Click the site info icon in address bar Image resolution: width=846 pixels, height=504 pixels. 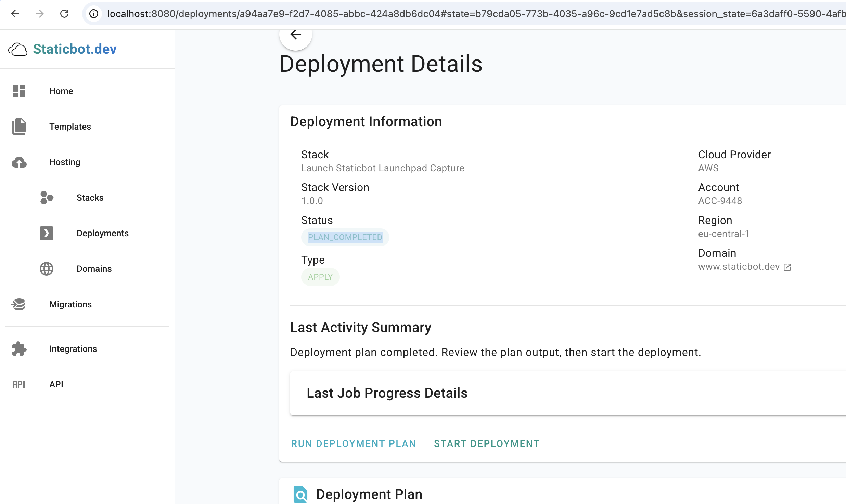(x=94, y=14)
